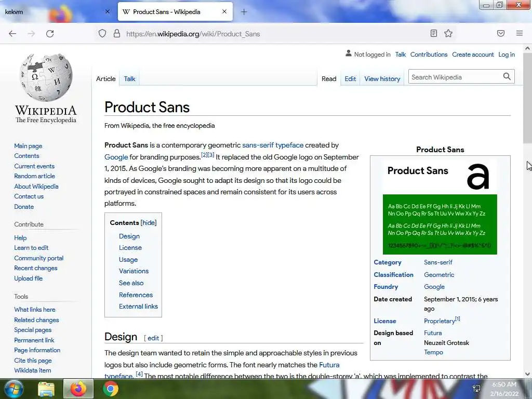Close the kekvm tab
The image size is (532, 399).
coord(108,11)
